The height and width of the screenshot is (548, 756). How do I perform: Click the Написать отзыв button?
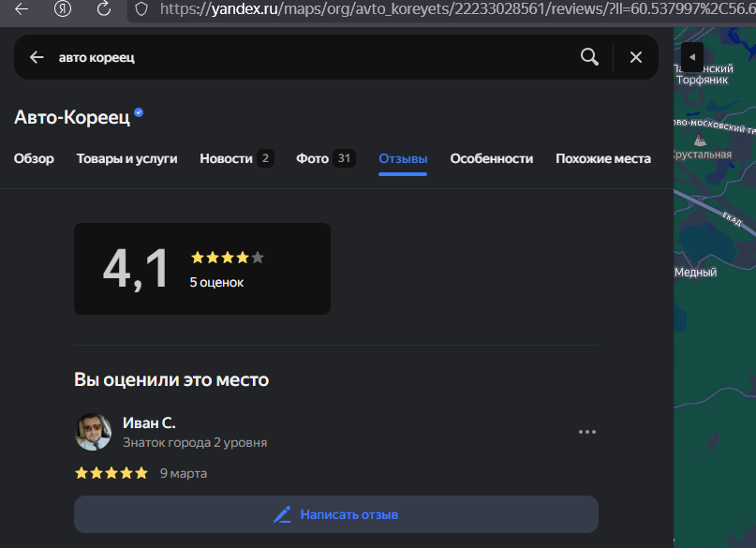336,514
